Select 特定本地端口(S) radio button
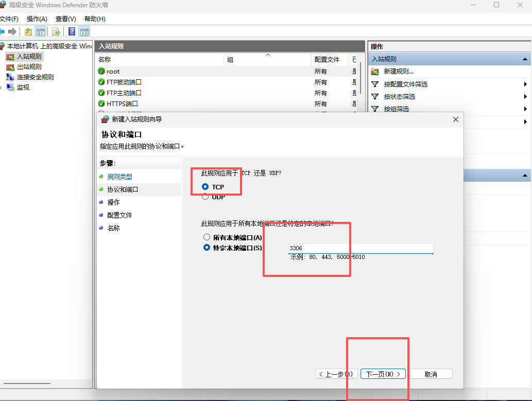This screenshot has height=401, width=532. click(x=207, y=247)
